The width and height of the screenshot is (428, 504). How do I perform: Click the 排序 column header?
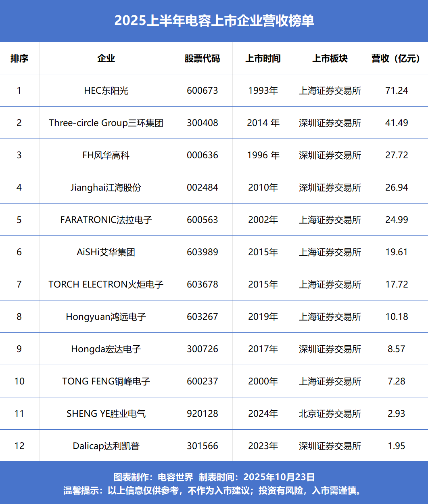[19, 59]
